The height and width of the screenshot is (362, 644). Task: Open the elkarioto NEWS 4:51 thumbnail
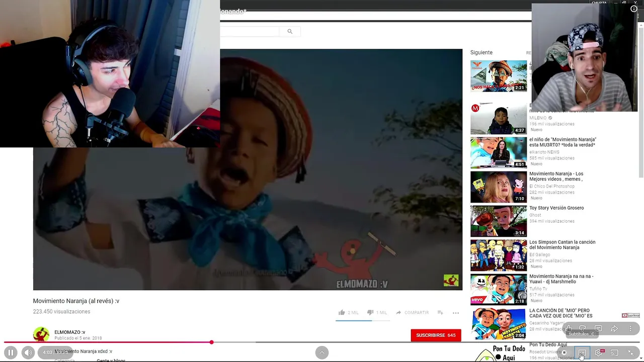click(x=499, y=153)
